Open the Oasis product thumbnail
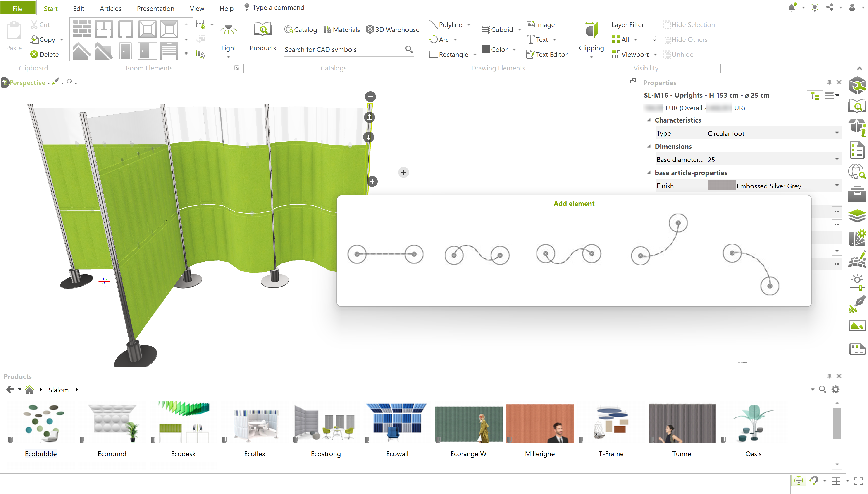Viewport: 868px width, 494px height. (x=753, y=423)
